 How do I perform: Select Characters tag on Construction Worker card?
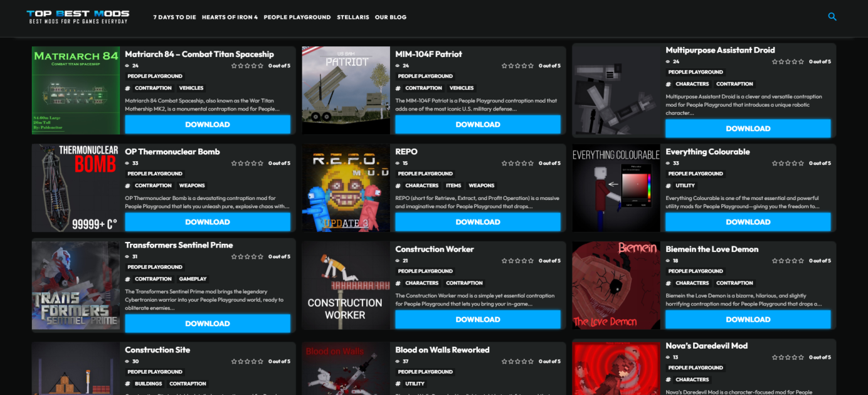[x=422, y=283]
